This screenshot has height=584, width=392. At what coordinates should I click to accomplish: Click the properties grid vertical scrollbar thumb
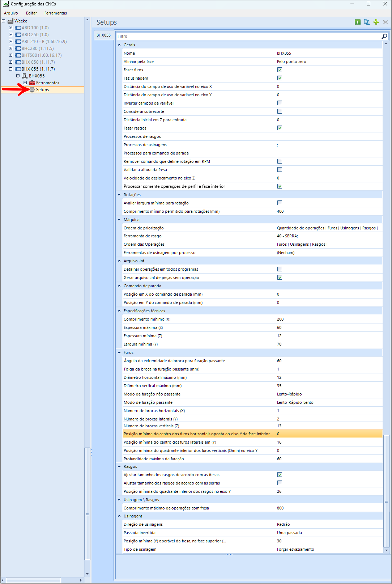(x=386, y=490)
